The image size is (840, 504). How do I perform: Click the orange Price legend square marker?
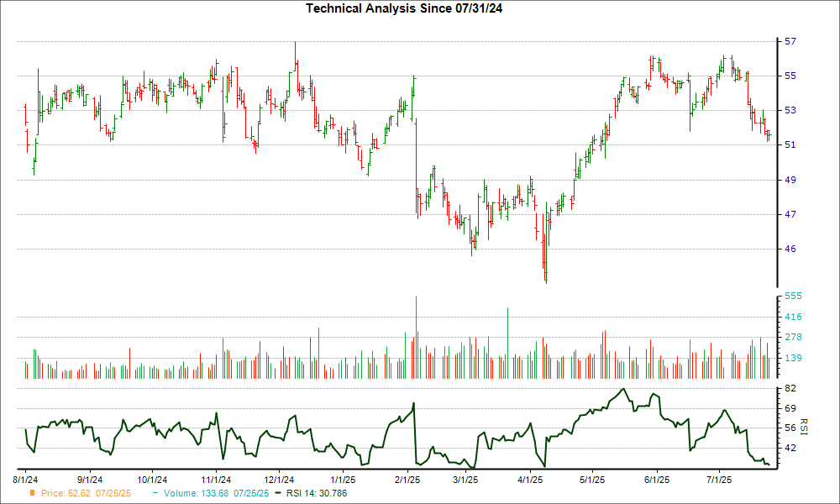[x=32, y=493]
